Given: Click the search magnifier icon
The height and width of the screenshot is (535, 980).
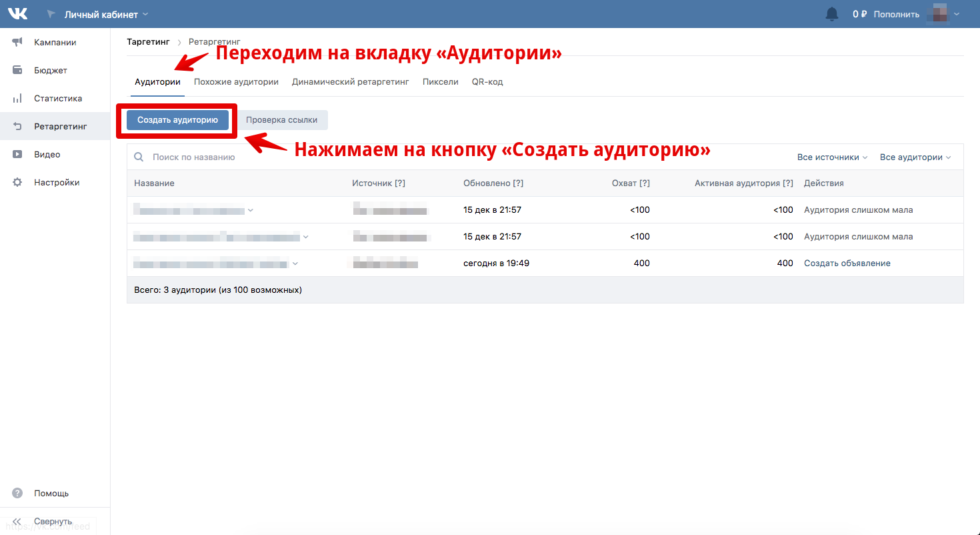Looking at the screenshot, I should [139, 157].
